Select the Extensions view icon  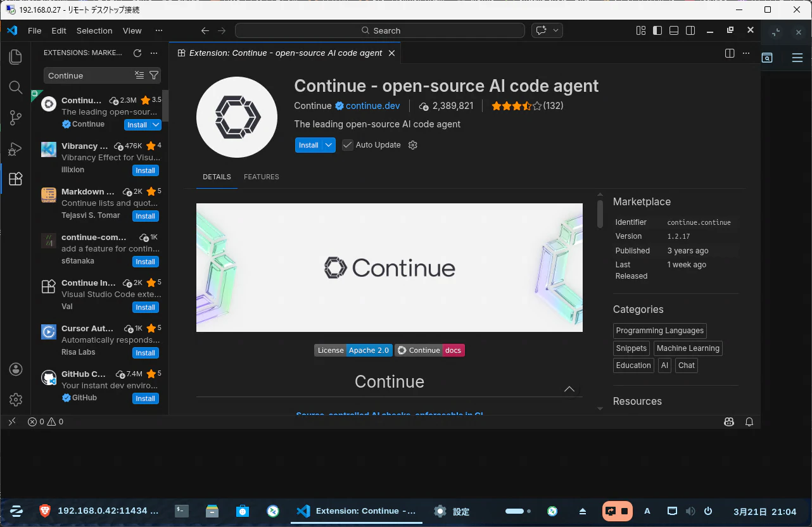click(x=16, y=179)
